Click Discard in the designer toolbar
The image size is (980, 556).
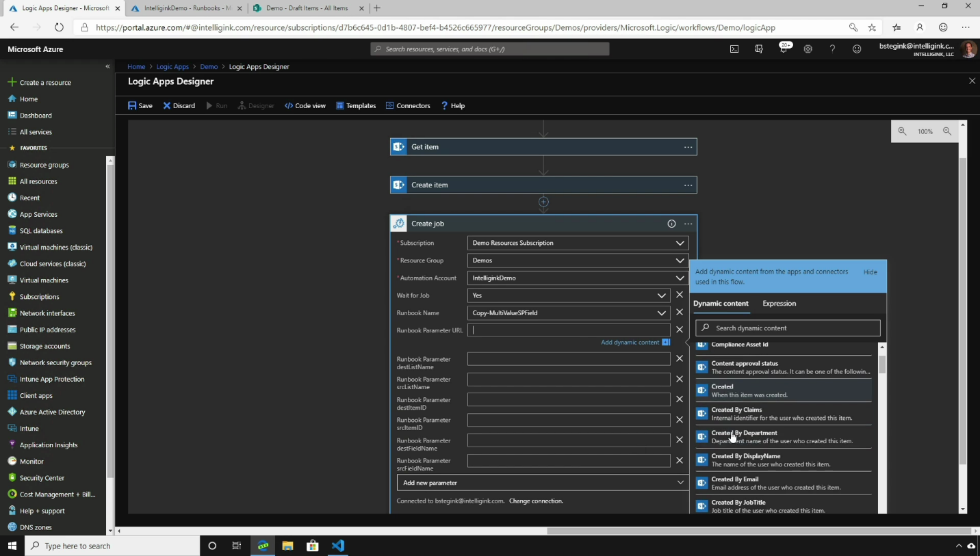[x=179, y=106]
